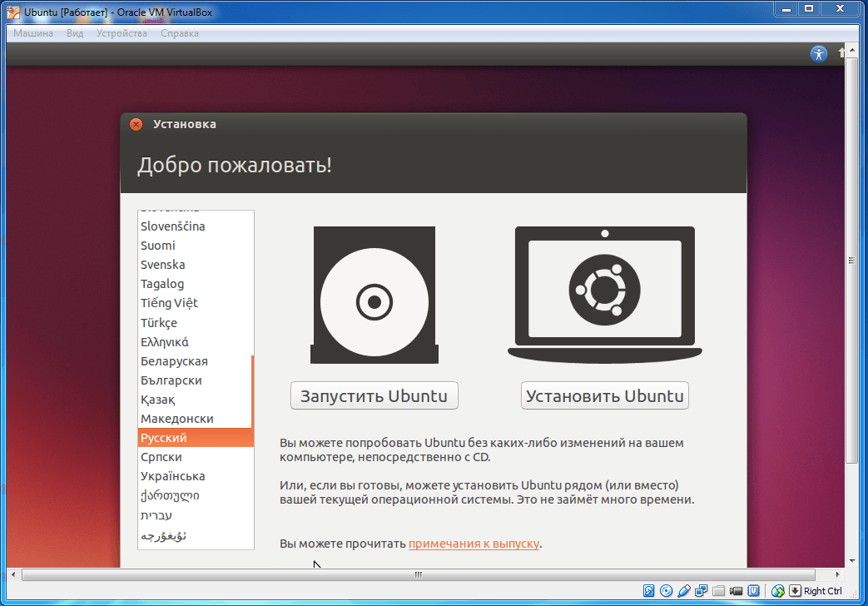
Task: Select Slovenščina in the language list
Action: coord(194,226)
